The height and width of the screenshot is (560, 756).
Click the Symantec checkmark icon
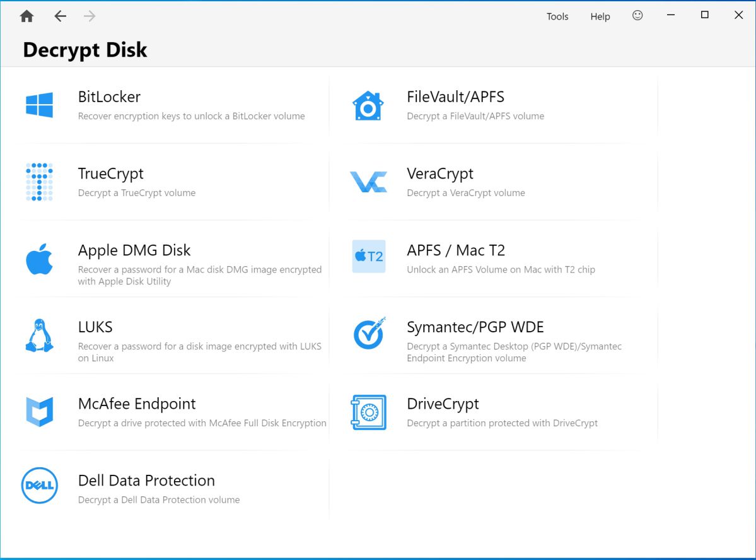(x=368, y=334)
